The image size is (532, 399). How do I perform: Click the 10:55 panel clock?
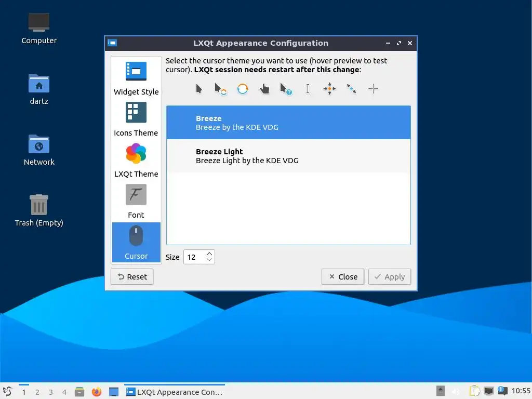tap(521, 391)
